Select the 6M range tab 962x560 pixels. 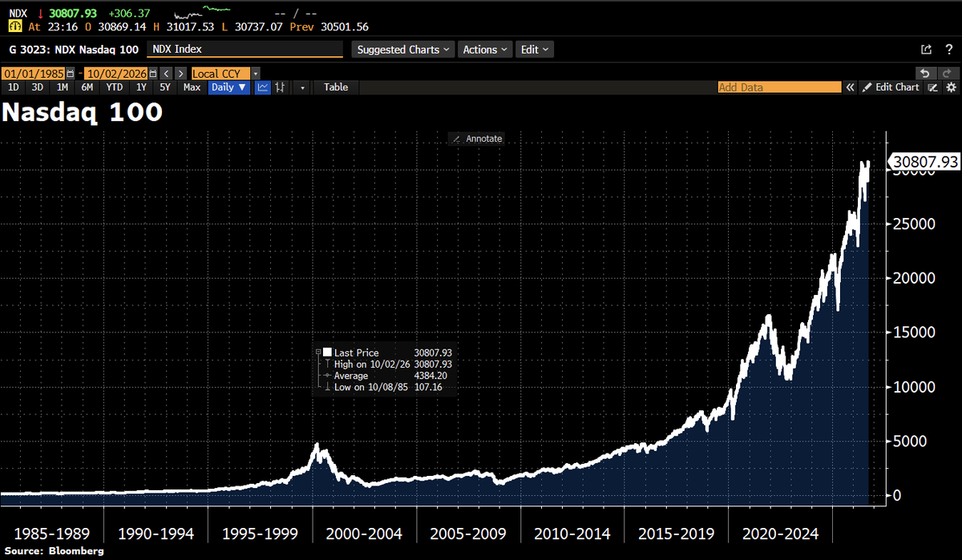click(x=87, y=87)
